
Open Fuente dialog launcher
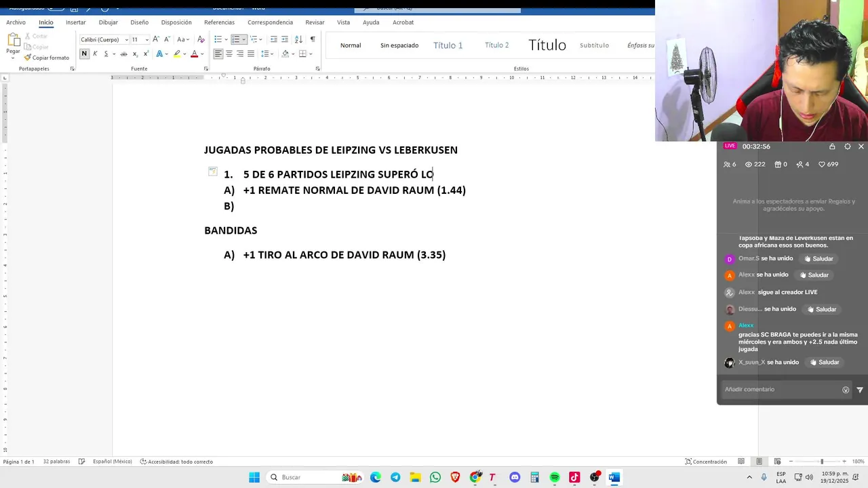pyautogui.click(x=206, y=68)
